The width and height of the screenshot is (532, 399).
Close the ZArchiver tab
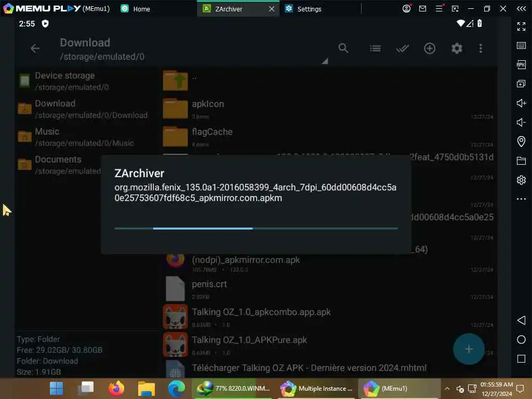pos(271,9)
